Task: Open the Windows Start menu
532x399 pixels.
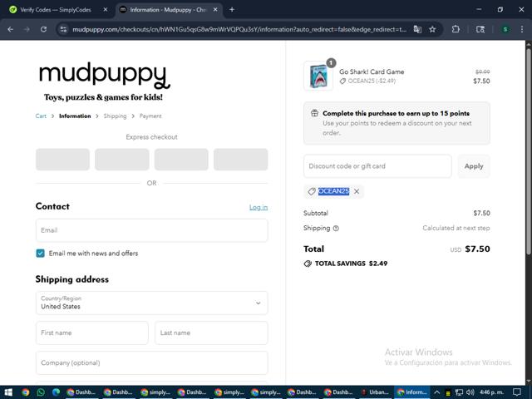Action: click(8, 392)
